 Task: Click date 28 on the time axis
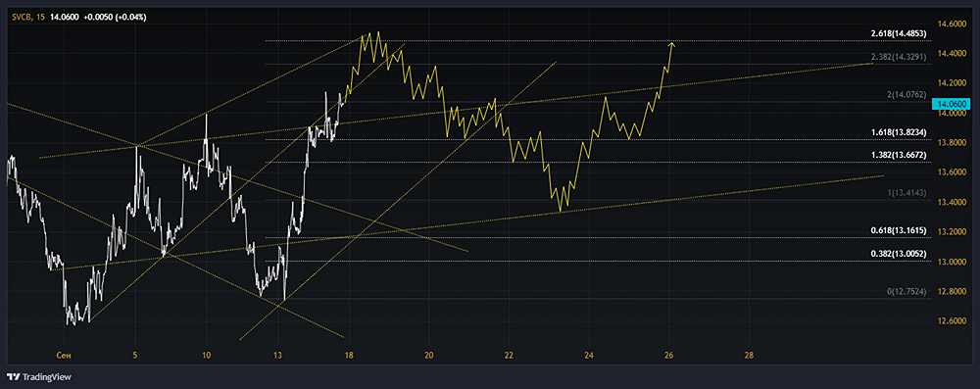point(750,356)
